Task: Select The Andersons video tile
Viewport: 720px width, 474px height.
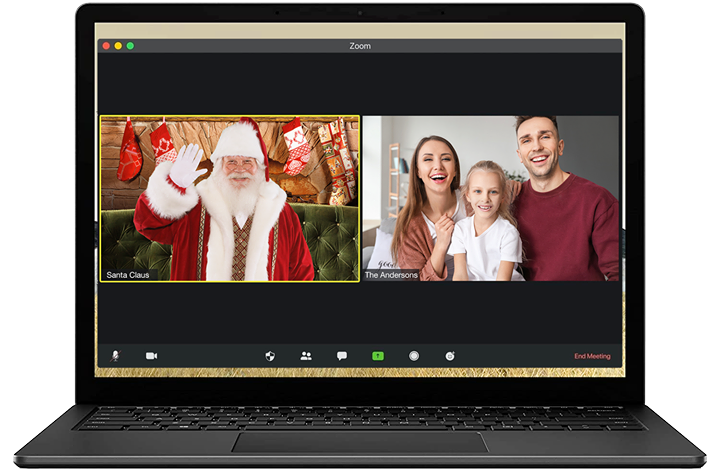Action: click(x=490, y=198)
